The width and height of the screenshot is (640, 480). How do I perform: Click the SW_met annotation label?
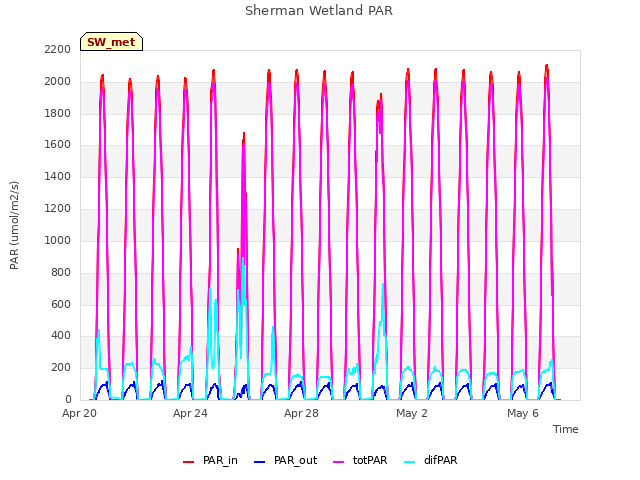[x=111, y=42]
